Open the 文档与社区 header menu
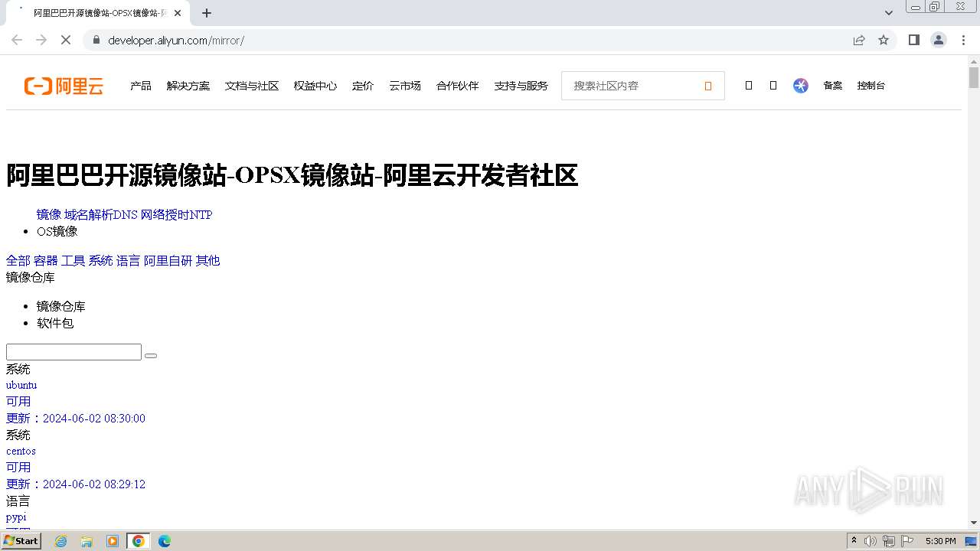This screenshot has height=551, width=980. (252, 86)
